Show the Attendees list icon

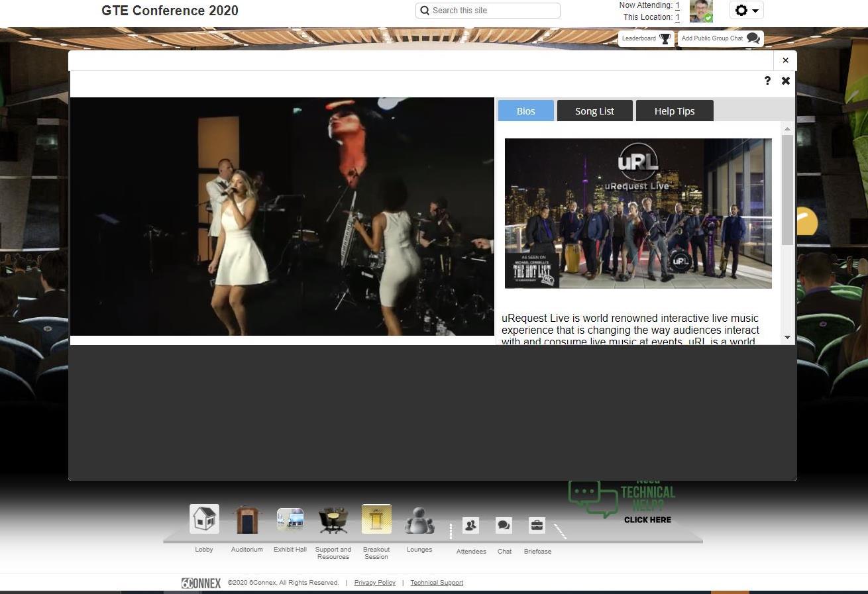click(471, 526)
